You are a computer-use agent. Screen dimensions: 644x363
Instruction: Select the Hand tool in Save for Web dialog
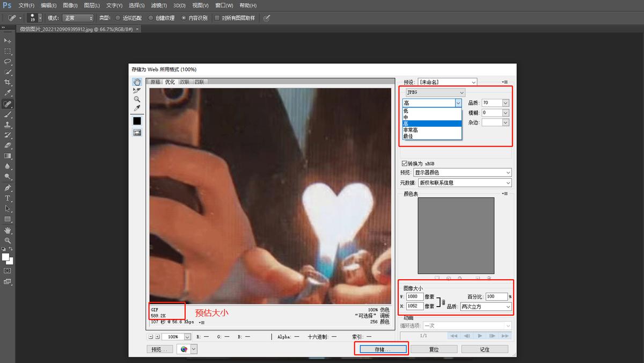[137, 82]
